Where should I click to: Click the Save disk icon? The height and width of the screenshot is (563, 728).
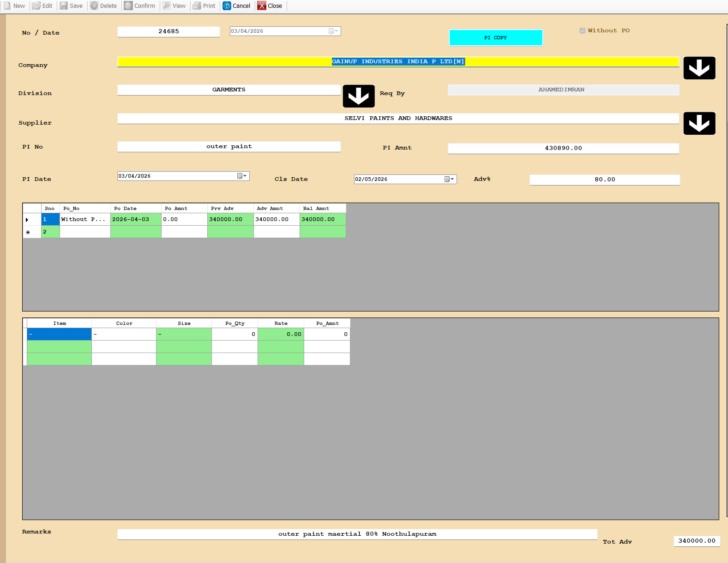point(64,6)
